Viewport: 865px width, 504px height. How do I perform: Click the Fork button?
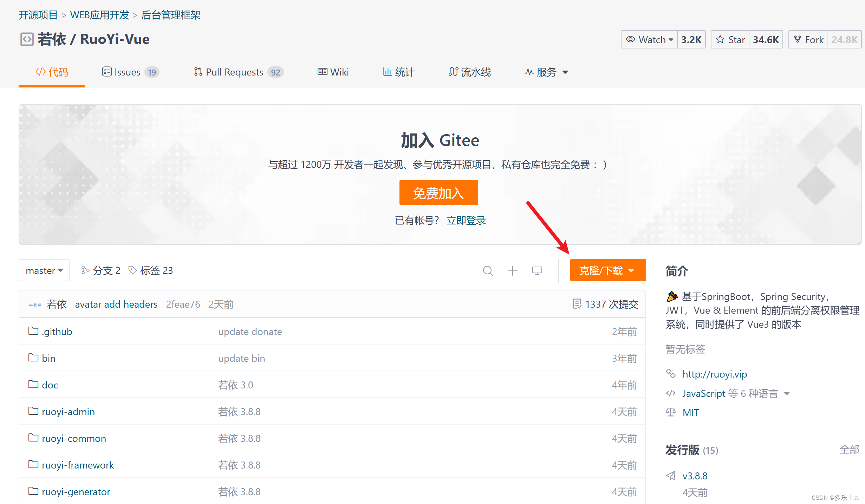(808, 40)
